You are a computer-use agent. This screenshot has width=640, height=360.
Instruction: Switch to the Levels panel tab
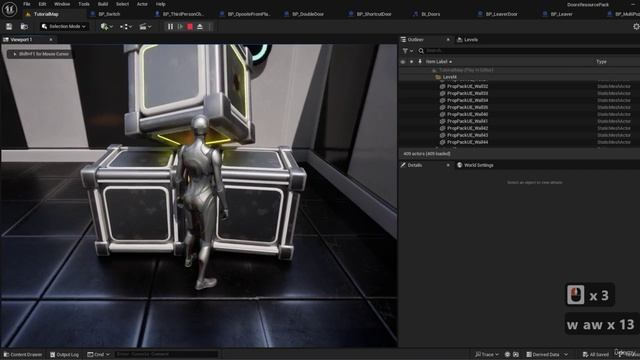(x=468, y=40)
